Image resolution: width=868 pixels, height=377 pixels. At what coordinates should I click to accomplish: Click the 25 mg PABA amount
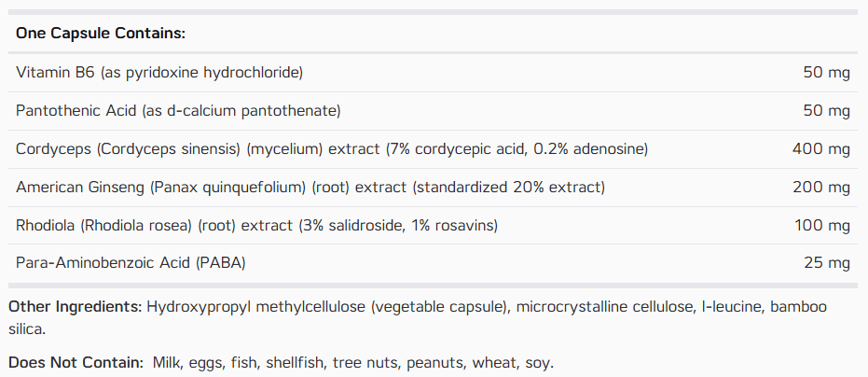pos(826,263)
